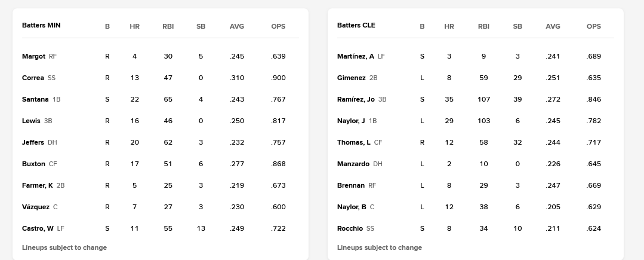Click Vázquez in the batters list

(x=36, y=207)
